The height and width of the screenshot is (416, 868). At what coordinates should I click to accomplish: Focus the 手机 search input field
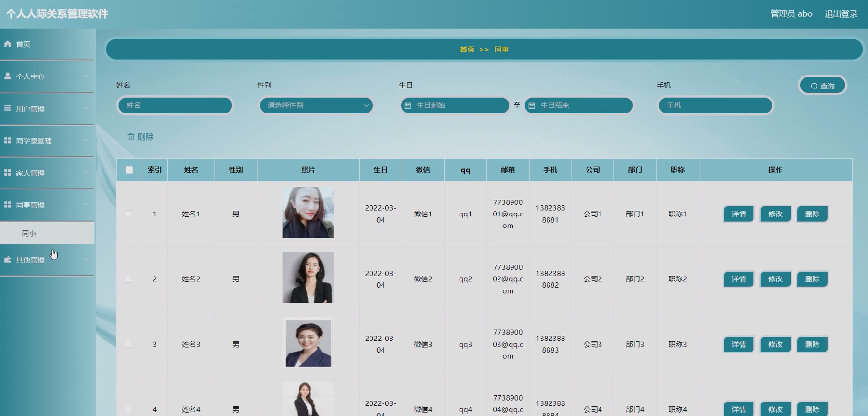[x=715, y=105]
